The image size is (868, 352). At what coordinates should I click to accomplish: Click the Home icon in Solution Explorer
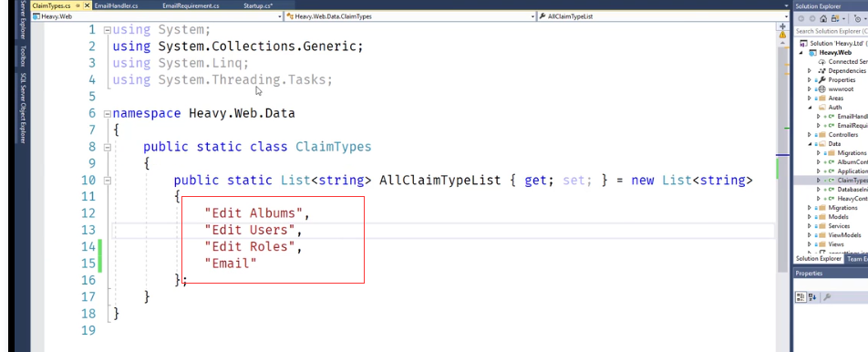(x=823, y=19)
